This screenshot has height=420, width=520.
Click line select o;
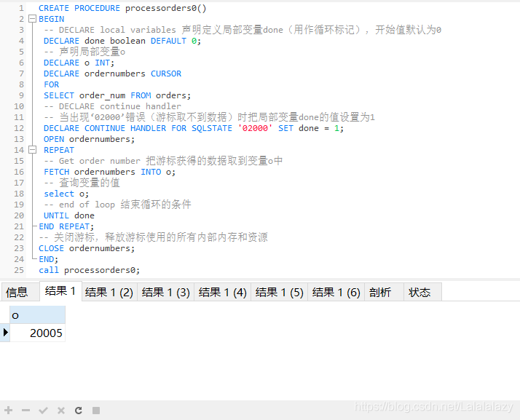coord(66,194)
